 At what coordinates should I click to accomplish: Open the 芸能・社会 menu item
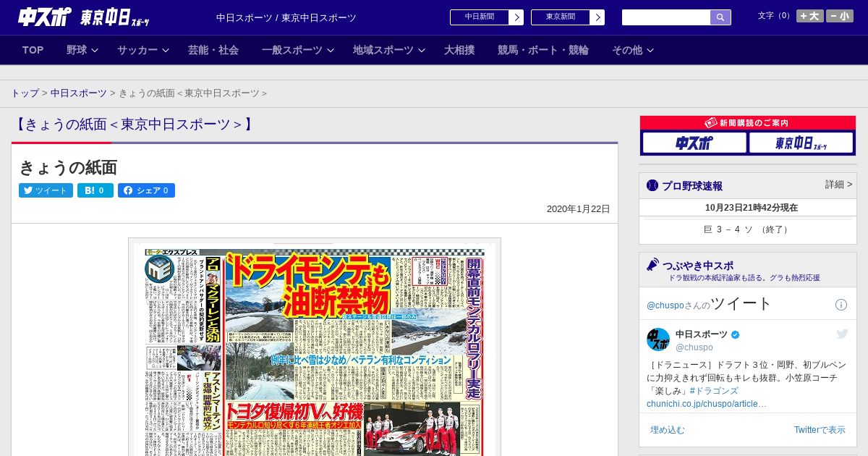pyautogui.click(x=213, y=50)
